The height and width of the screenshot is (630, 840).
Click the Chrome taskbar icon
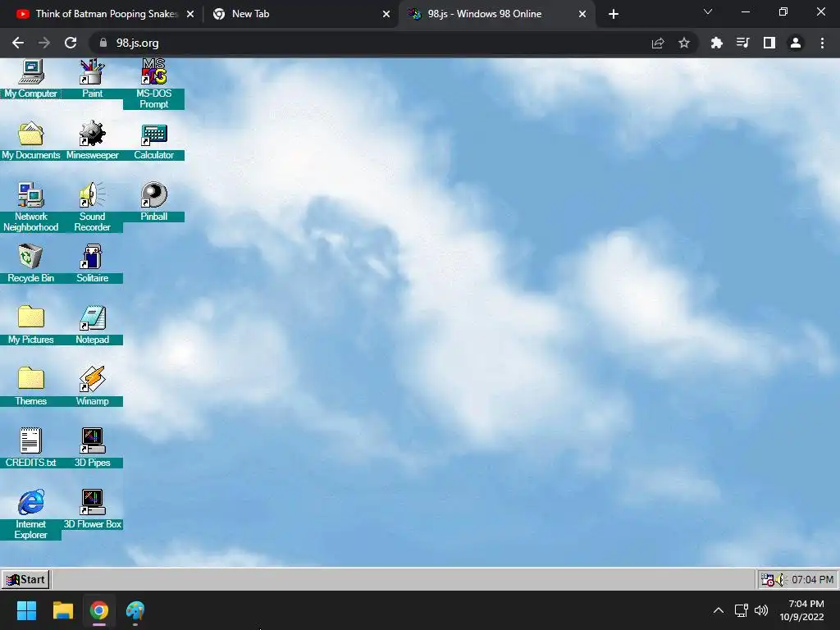tap(99, 610)
